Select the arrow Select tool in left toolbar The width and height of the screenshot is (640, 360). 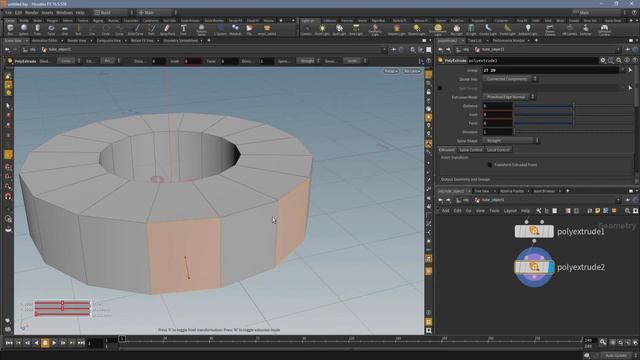pyautogui.click(x=8, y=106)
